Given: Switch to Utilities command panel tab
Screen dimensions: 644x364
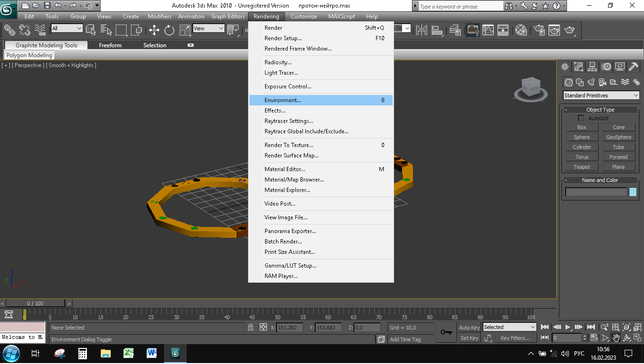Looking at the screenshot, I should click(634, 67).
